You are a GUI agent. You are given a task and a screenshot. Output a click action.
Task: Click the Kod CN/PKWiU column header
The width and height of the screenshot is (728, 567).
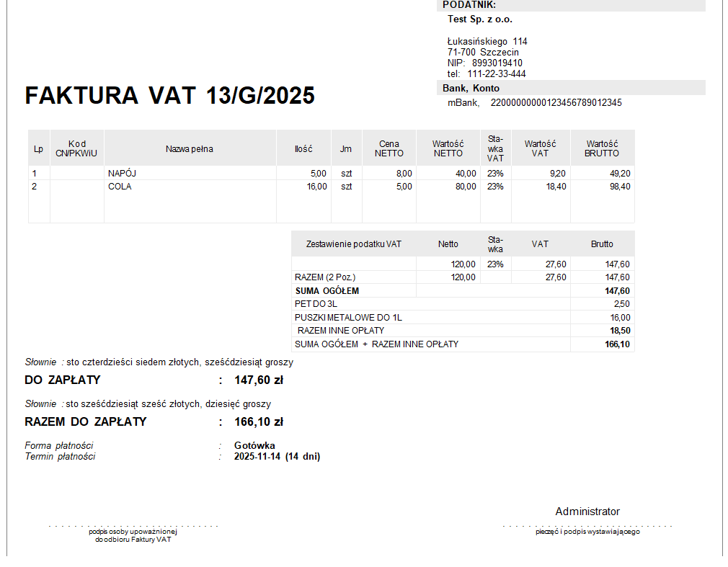(x=76, y=149)
